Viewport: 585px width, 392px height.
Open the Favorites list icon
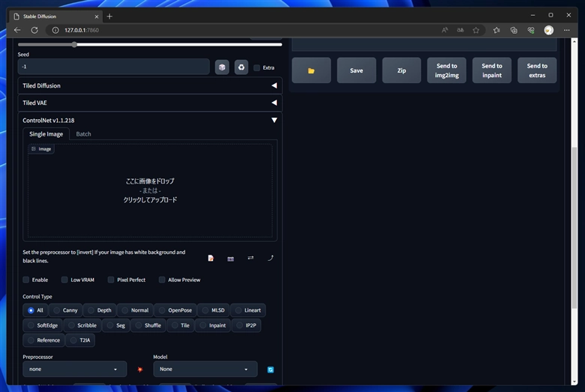click(496, 30)
